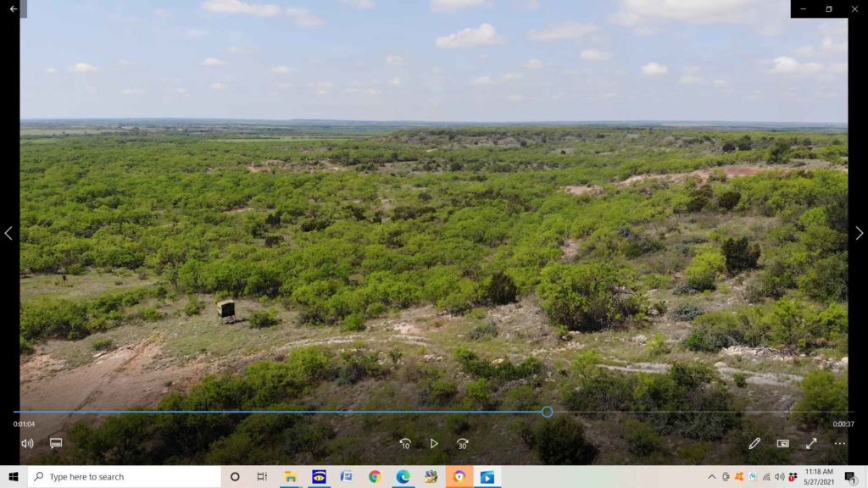Viewport: 868px width, 488px height.
Task: Restore down the video window
Action: 829,8
